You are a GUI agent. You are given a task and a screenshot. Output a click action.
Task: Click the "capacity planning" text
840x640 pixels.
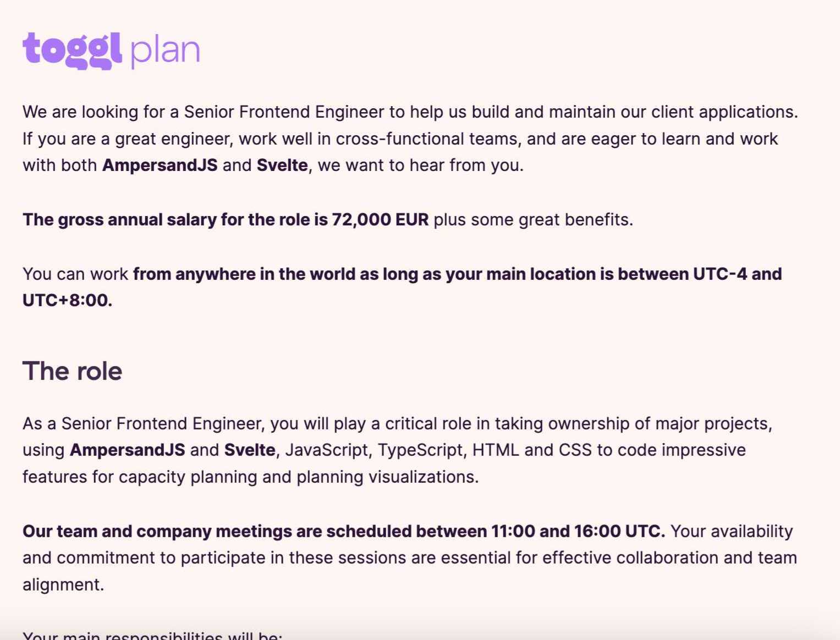(x=188, y=477)
